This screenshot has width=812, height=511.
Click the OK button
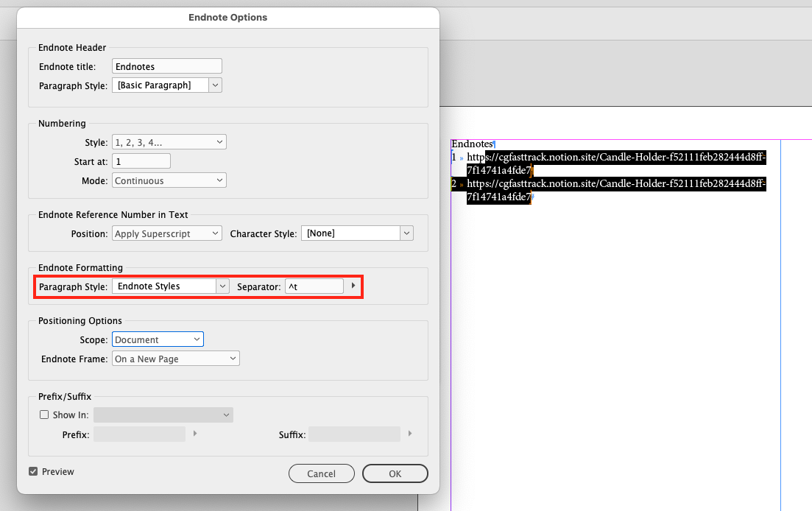point(395,473)
